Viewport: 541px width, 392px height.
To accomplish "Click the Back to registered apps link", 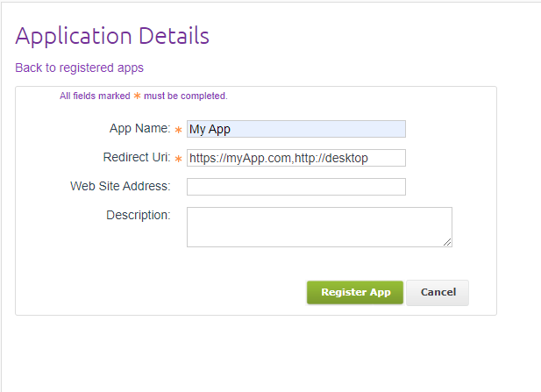I will point(79,68).
